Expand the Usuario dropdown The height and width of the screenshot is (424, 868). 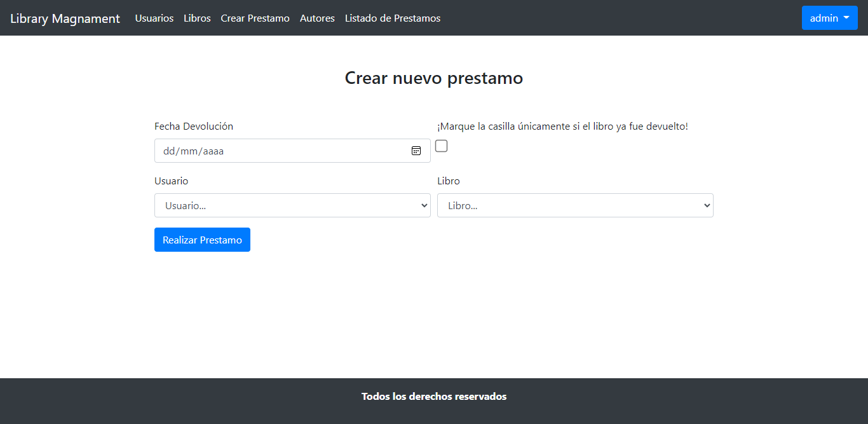(292, 205)
